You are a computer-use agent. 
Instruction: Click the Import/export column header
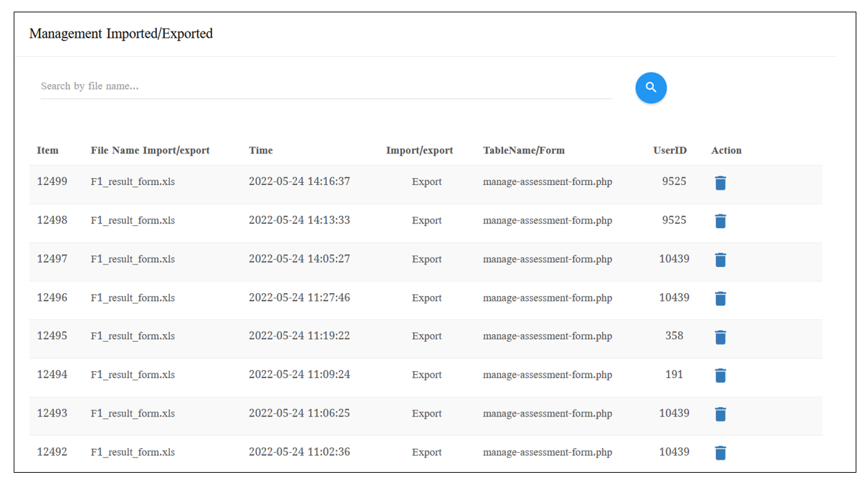[x=419, y=151]
